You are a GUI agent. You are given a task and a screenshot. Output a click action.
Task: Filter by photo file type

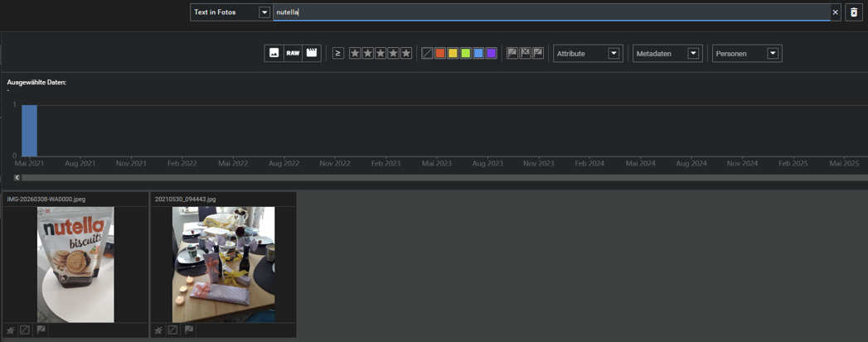[274, 53]
